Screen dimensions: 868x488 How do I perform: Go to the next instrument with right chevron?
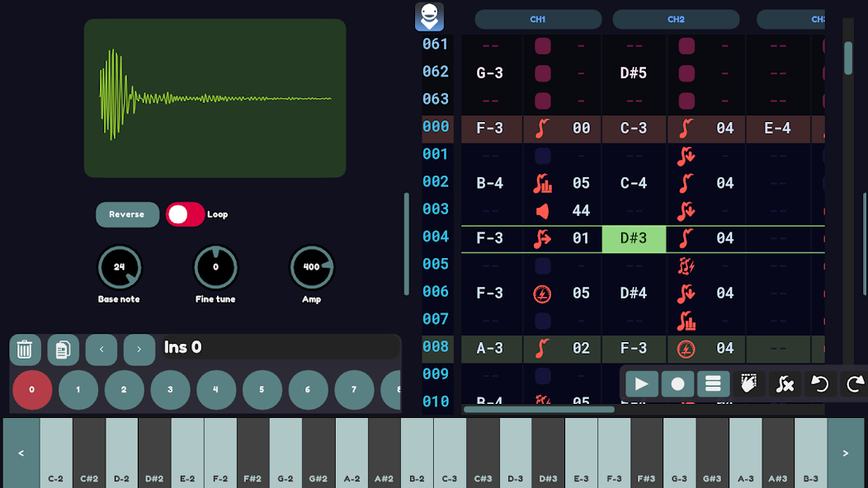[139, 350]
